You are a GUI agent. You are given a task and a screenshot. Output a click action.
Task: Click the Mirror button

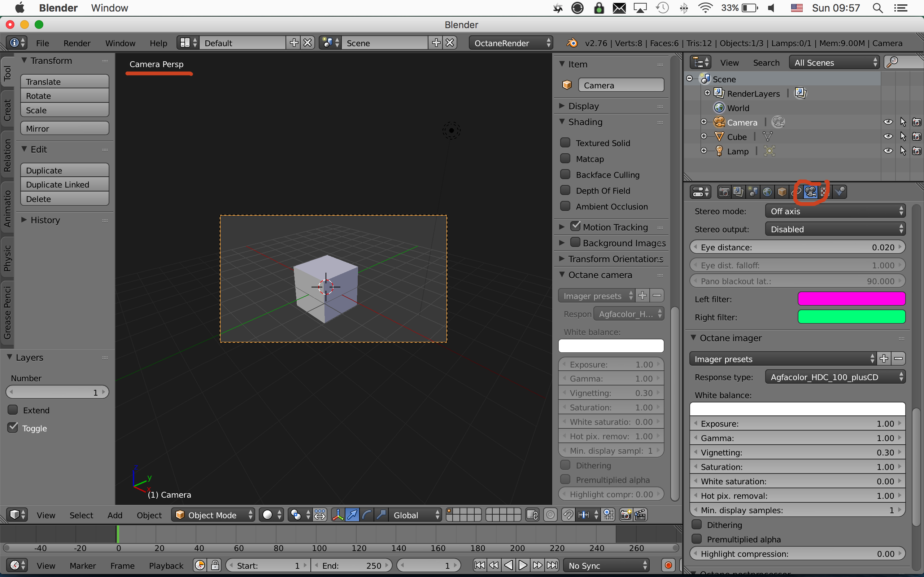[65, 129]
